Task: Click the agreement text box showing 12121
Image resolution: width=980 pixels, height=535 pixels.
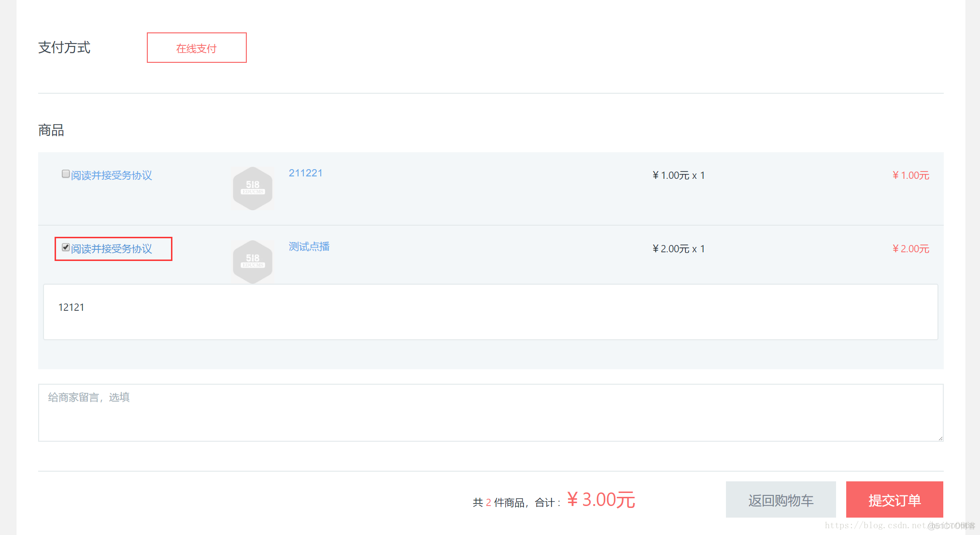Action: pyautogui.click(x=491, y=312)
